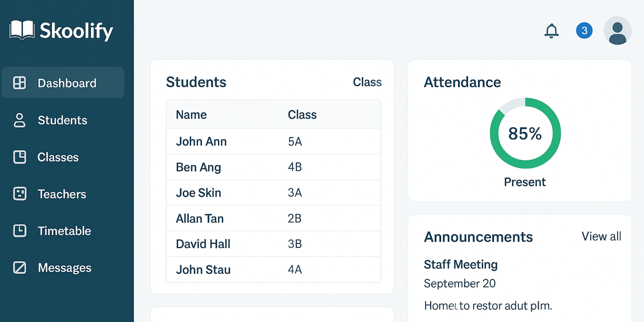Click the Skoolify book logo icon
This screenshot has height=322, width=644.
tap(21, 30)
